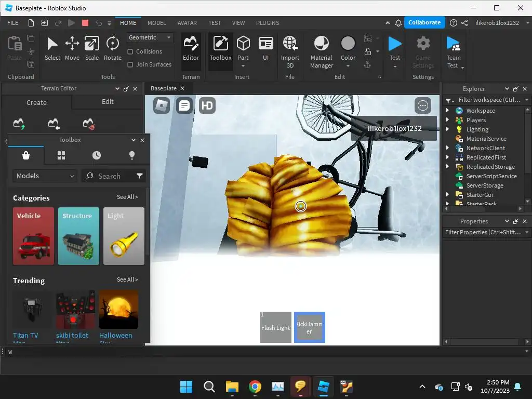
Task: Switch to Toolbox Inventory grid tab
Action: pos(61,155)
